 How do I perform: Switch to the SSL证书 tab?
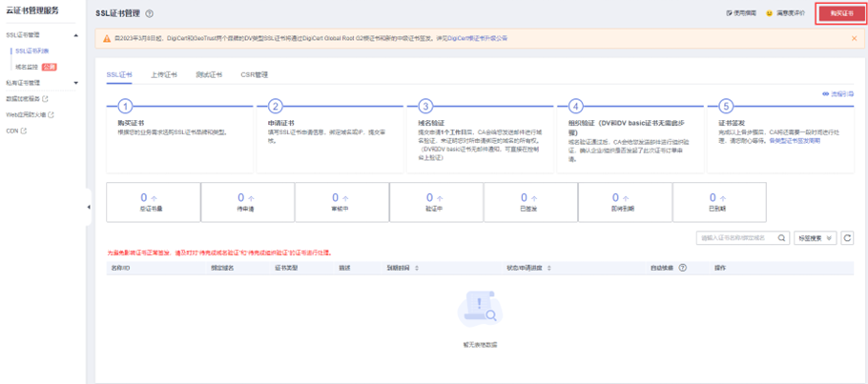click(x=119, y=74)
